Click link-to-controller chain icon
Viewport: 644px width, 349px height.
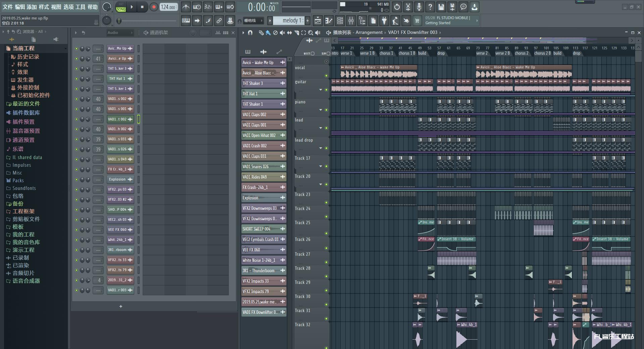click(x=219, y=21)
